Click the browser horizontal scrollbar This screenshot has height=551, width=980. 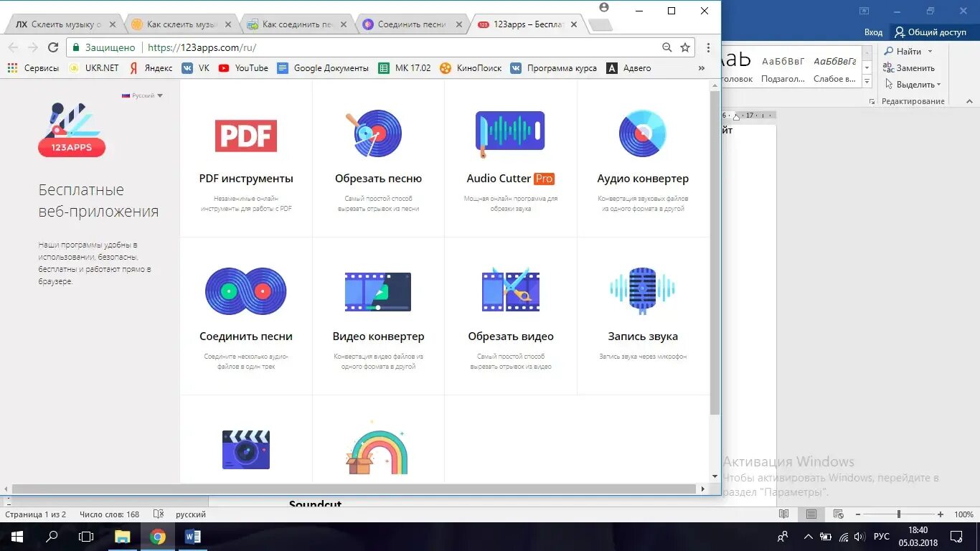coord(354,489)
